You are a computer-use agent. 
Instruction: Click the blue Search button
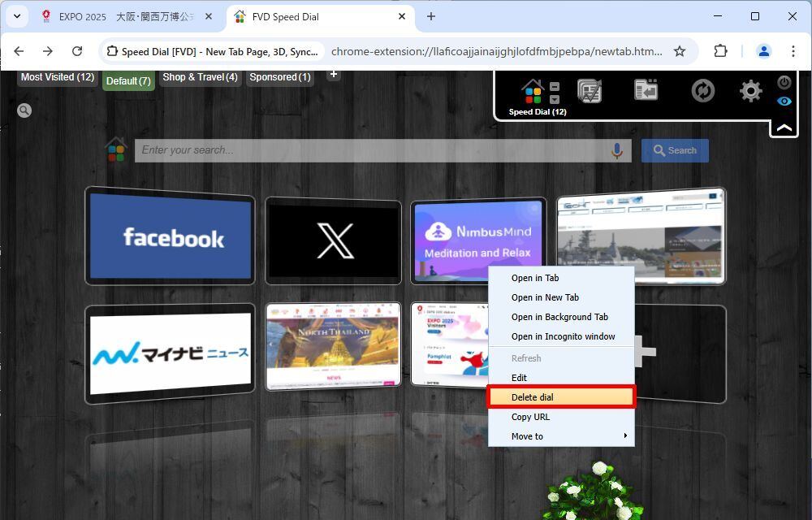coord(675,150)
